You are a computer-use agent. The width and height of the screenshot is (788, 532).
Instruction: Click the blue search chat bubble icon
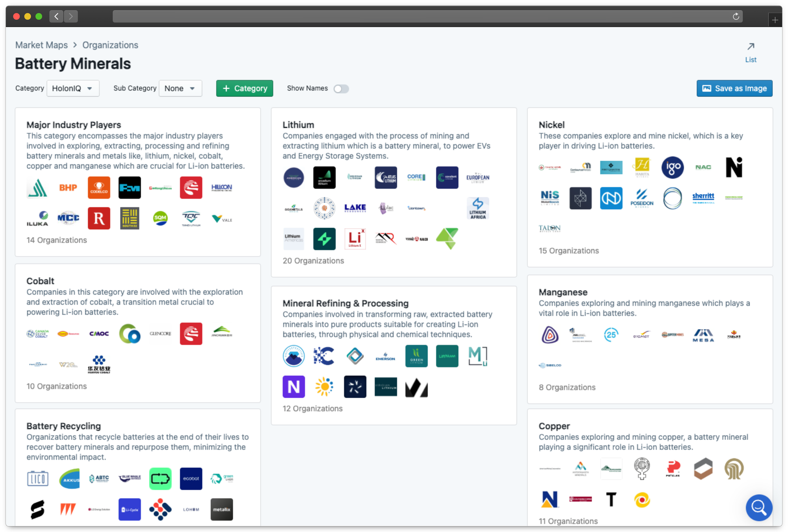click(759, 507)
